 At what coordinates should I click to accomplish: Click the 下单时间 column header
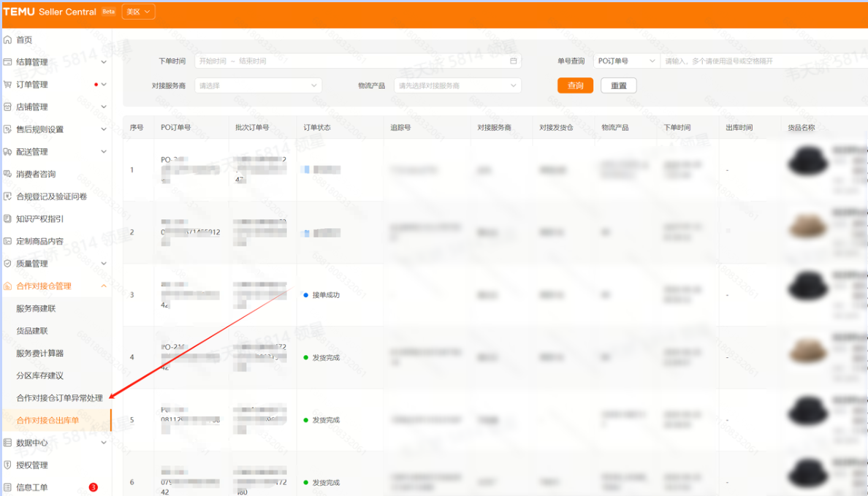pyautogui.click(x=677, y=127)
